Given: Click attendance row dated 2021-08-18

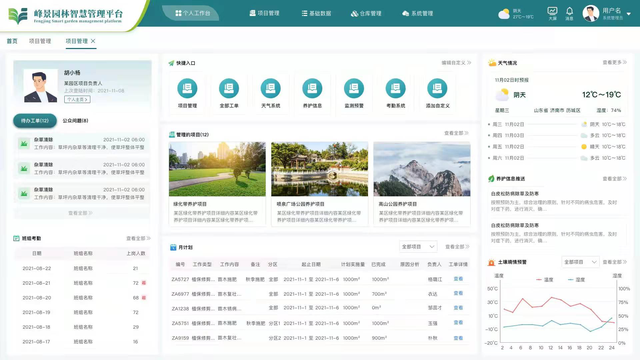Looking at the screenshot, I should coord(82,327).
